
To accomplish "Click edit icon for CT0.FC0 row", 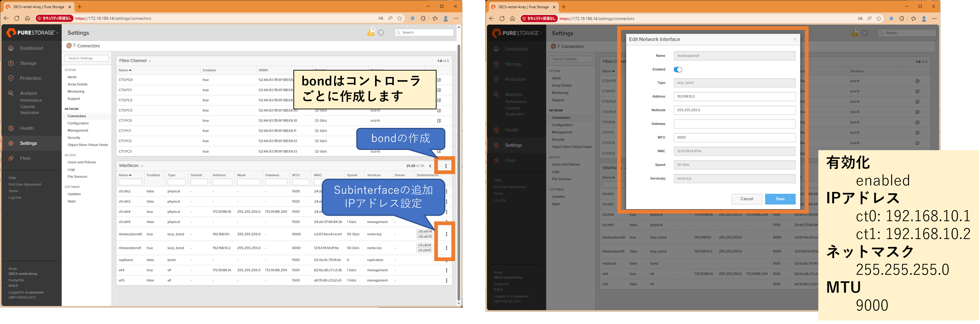I will tap(439, 80).
